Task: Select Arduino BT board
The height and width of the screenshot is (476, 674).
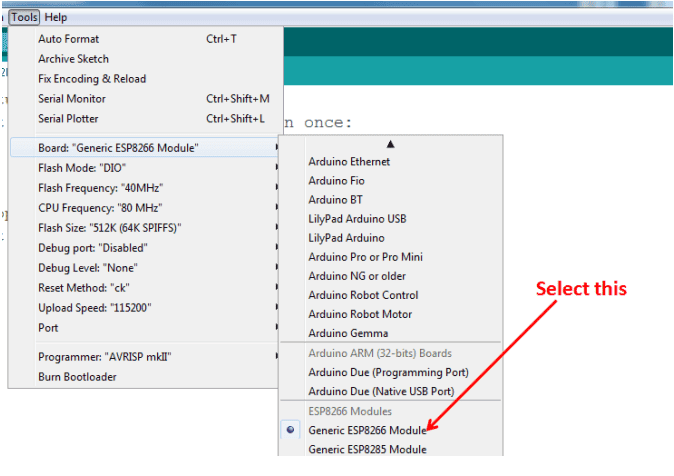Action: pos(391,200)
